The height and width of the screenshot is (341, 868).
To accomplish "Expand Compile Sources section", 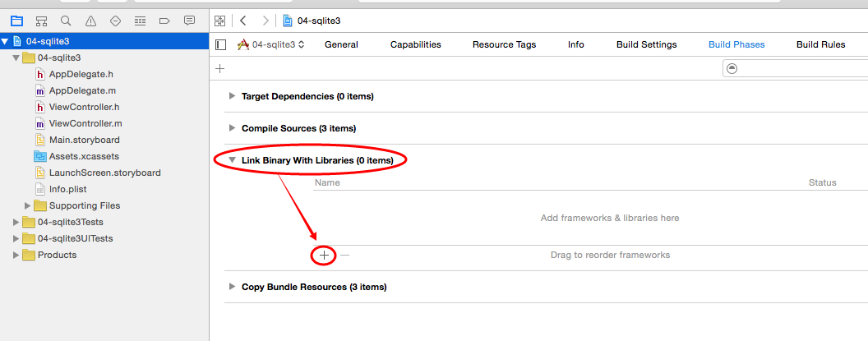I will pyautogui.click(x=232, y=128).
